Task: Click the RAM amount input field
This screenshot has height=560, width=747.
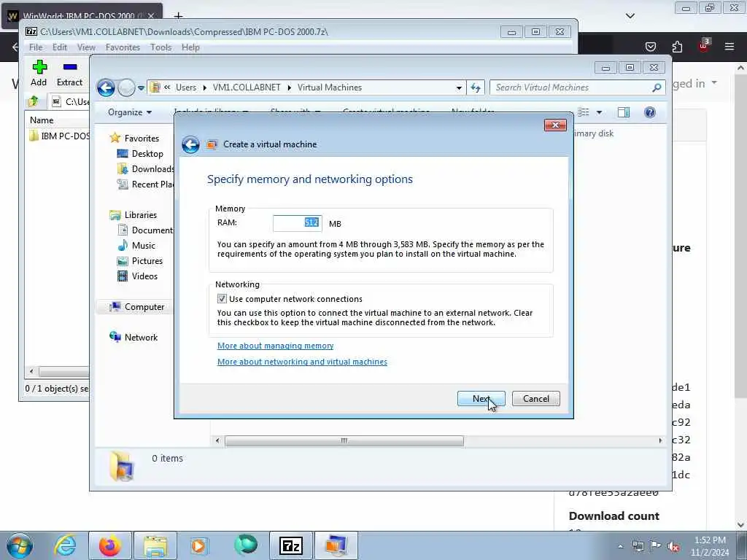Action: coord(298,223)
